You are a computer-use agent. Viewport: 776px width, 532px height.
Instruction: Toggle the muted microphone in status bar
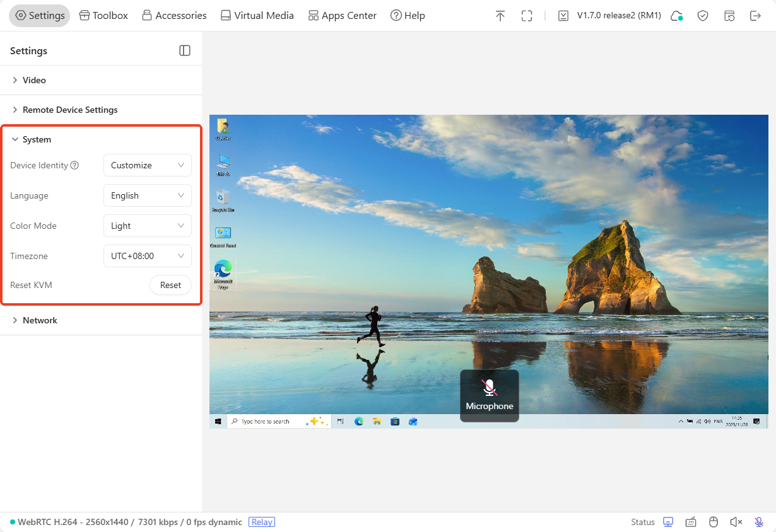point(758,522)
